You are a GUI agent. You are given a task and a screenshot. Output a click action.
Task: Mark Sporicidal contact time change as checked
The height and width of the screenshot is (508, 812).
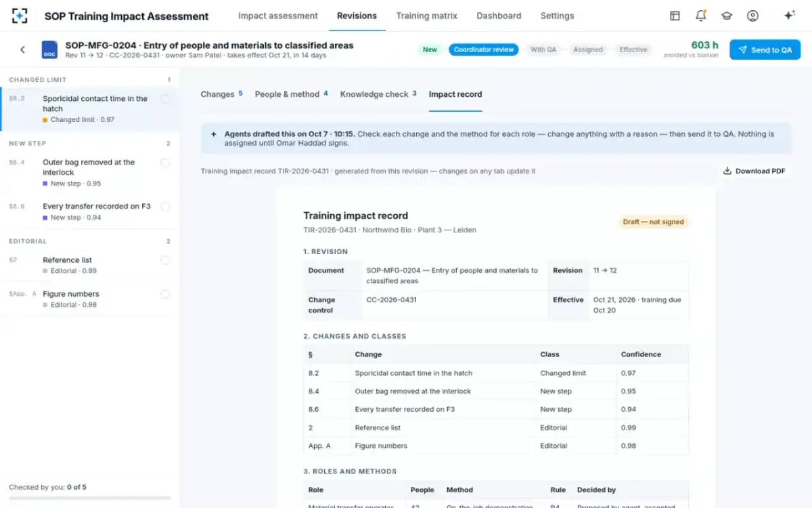165,99
